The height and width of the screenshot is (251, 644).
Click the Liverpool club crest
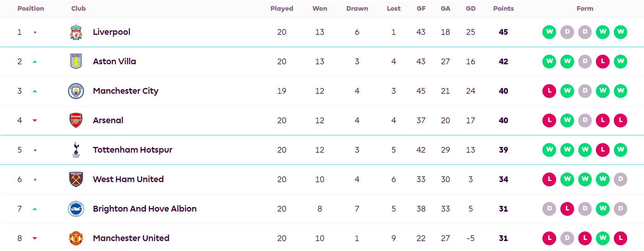click(76, 32)
